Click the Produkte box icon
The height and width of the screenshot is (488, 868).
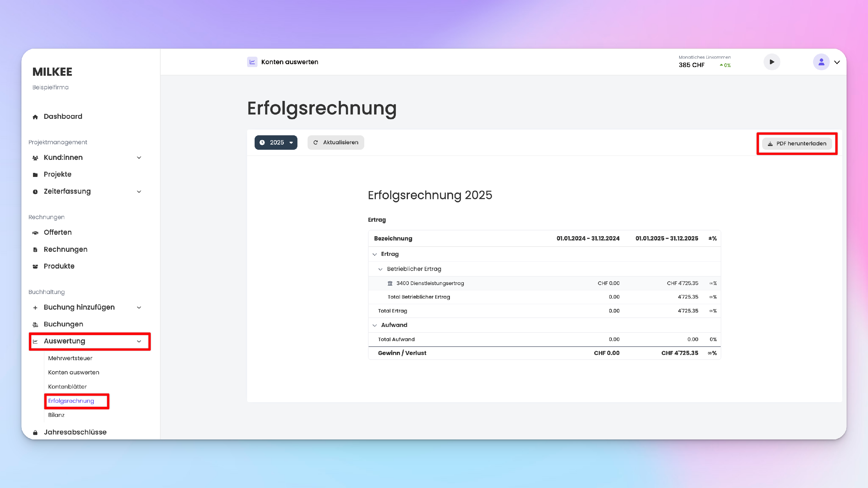tap(35, 266)
